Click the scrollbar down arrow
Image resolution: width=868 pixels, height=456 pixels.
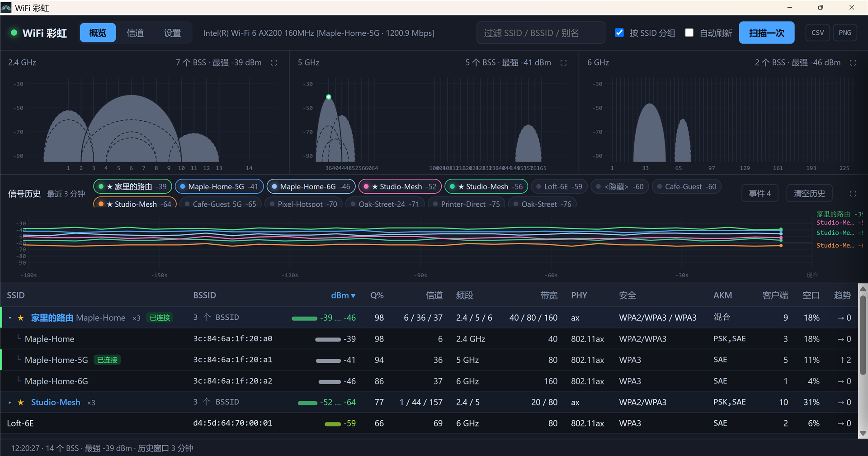pos(863,433)
